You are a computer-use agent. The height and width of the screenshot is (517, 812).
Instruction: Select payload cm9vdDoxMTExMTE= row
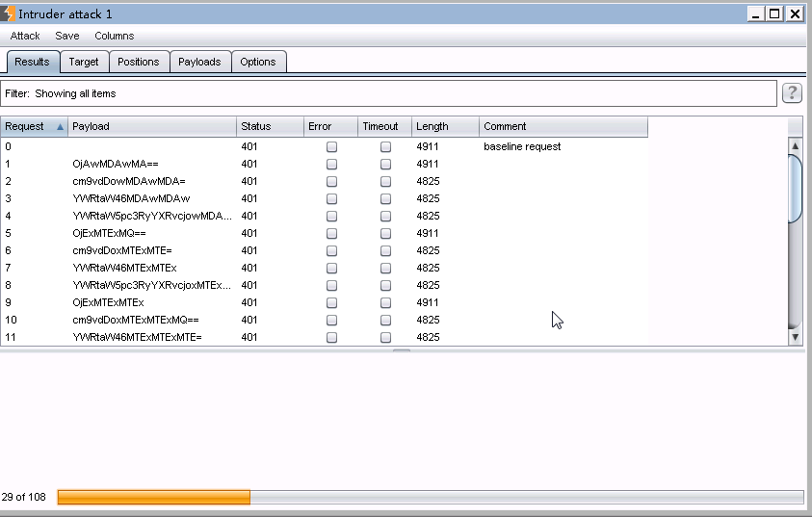click(x=325, y=250)
